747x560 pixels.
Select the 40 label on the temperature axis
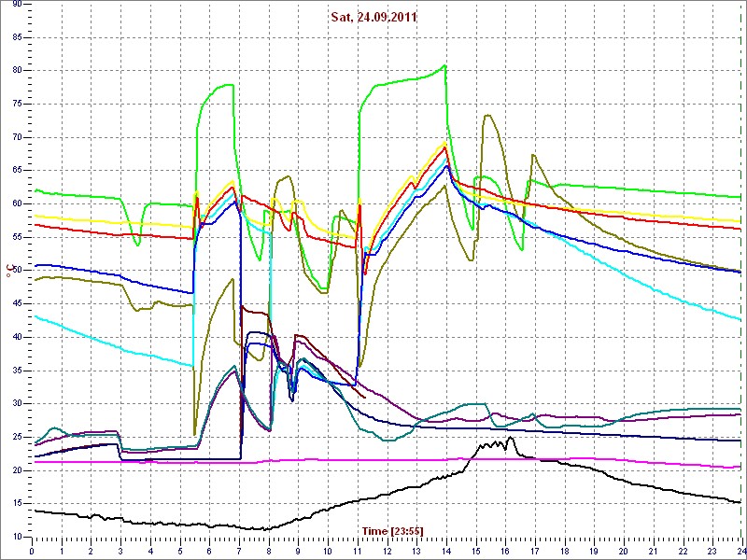pyautogui.click(x=16, y=337)
